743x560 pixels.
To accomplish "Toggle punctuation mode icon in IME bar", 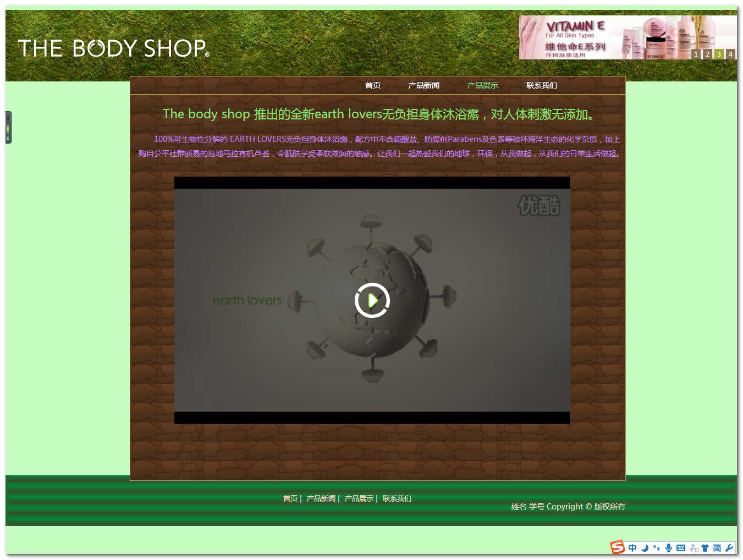I will point(656,548).
